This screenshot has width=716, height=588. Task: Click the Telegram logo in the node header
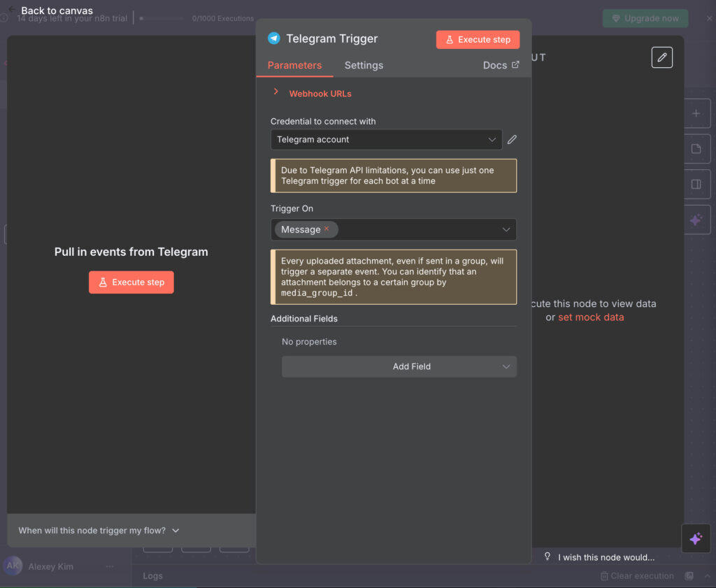click(274, 39)
